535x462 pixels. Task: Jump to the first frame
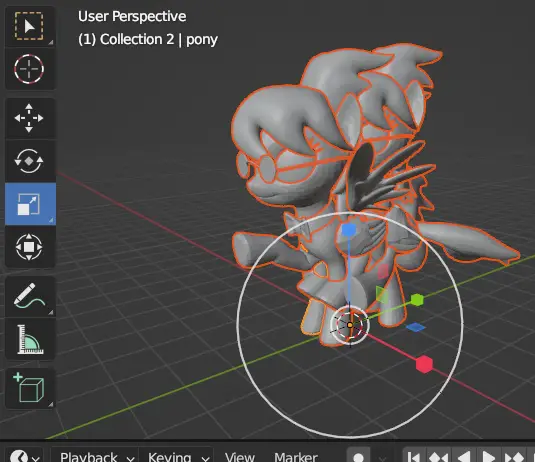tap(414, 457)
